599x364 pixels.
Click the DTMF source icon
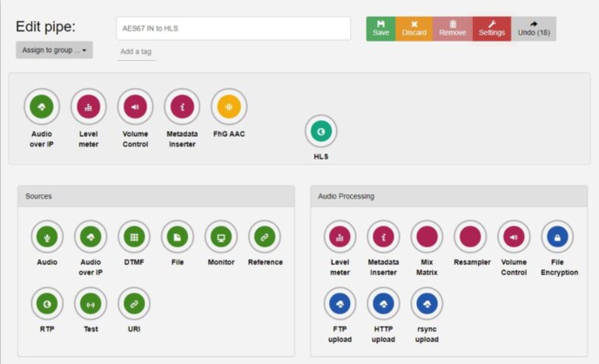134,236
